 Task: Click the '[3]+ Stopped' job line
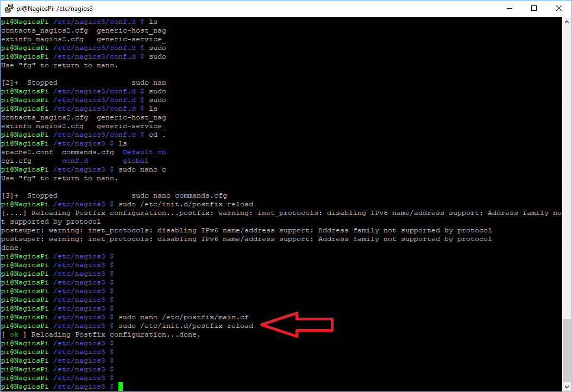[x=114, y=196]
